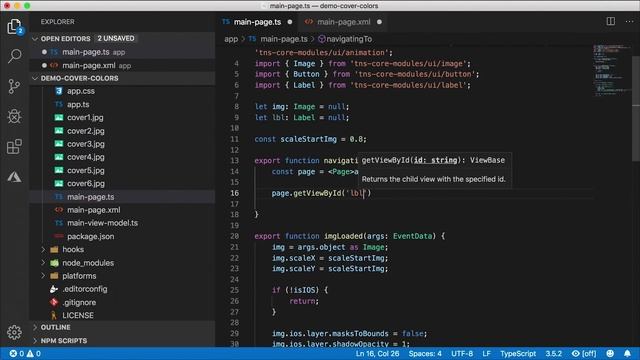Screen dimensions: 640x360
Task: Select main-page.ts in Open Editors
Action: tap(122, 52)
